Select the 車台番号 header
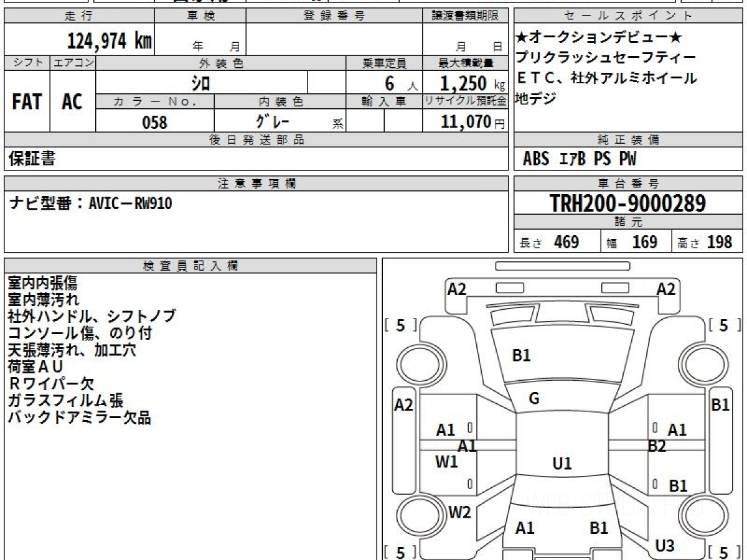 point(628,184)
